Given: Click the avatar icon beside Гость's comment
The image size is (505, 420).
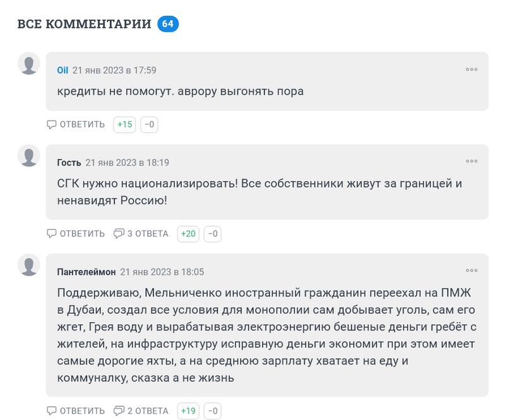Looking at the screenshot, I should click(x=29, y=156).
